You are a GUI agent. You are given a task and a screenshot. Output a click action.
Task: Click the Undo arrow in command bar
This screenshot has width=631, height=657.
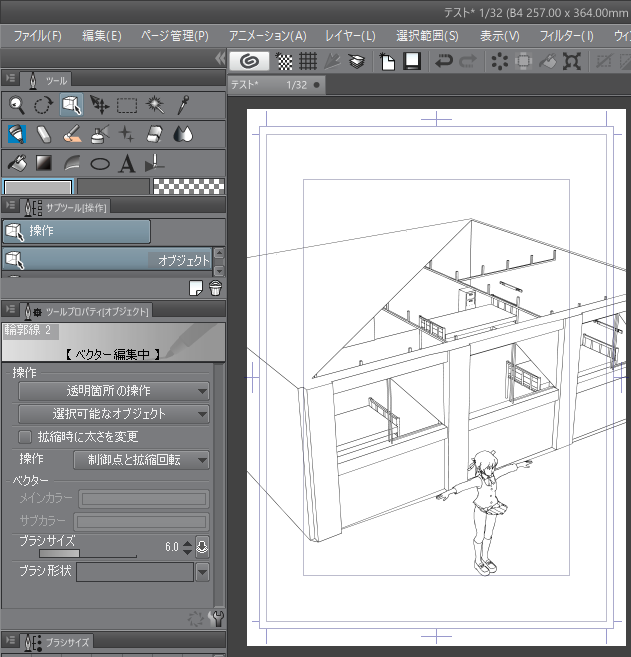point(444,62)
